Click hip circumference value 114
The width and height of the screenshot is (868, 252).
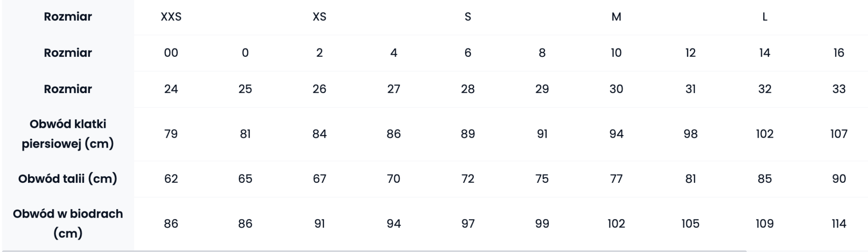coord(839,224)
